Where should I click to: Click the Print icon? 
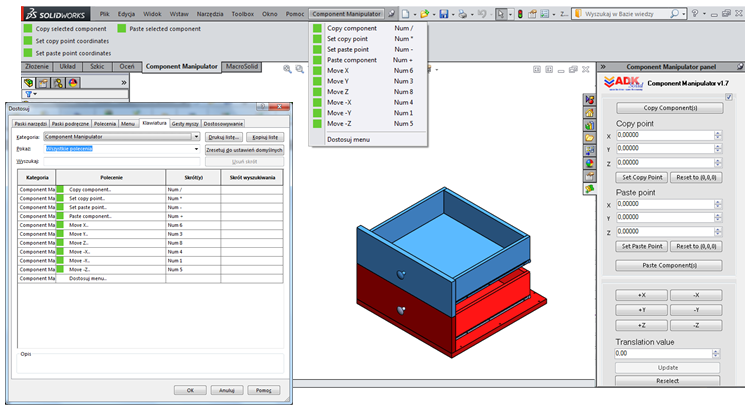(462, 14)
